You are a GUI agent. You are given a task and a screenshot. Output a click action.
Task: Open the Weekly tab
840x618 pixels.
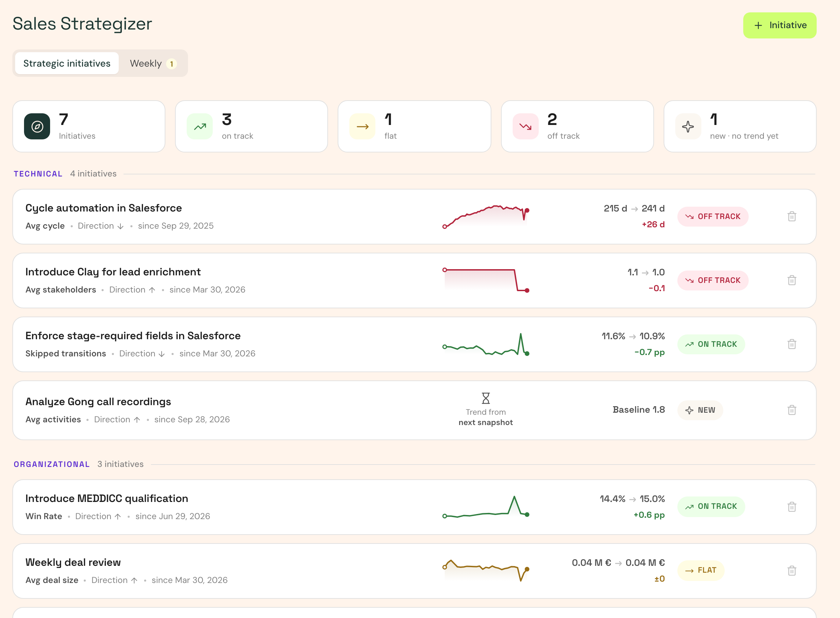[x=153, y=63]
